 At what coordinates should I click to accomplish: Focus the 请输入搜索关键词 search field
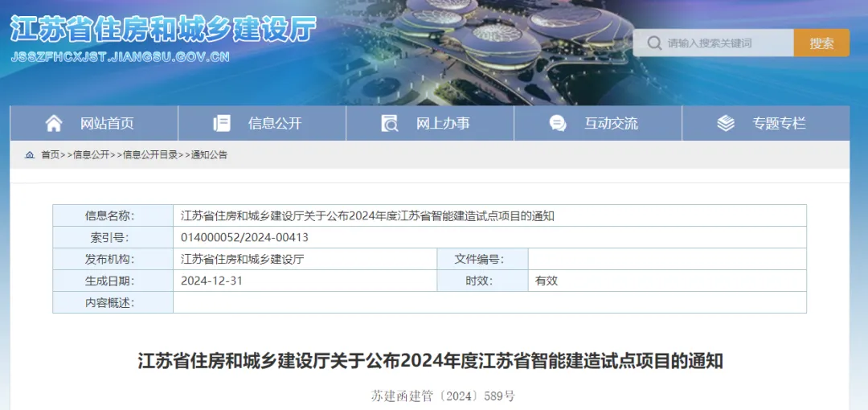pyautogui.click(x=714, y=43)
